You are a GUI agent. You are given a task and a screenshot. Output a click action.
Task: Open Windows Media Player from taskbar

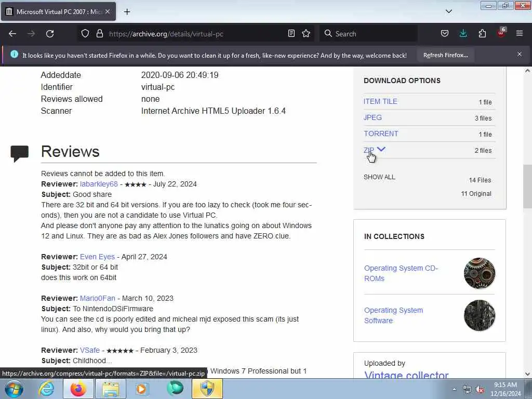coord(141,389)
